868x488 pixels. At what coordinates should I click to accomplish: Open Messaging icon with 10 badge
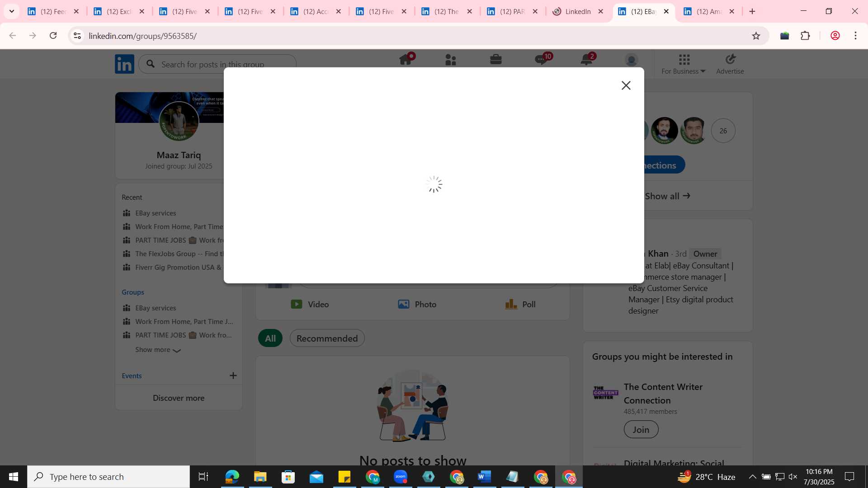[x=541, y=60]
